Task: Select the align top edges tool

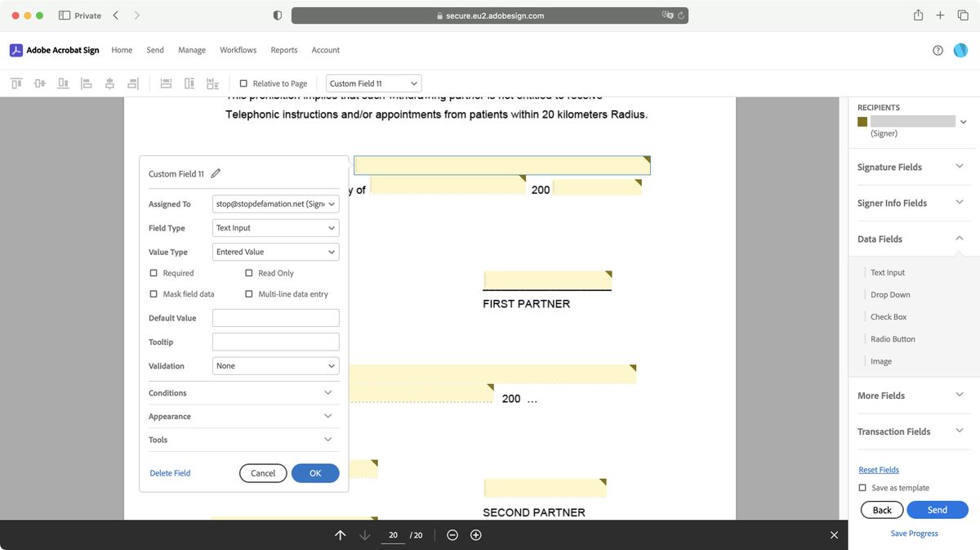Action: pyautogui.click(x=15, y=83)
